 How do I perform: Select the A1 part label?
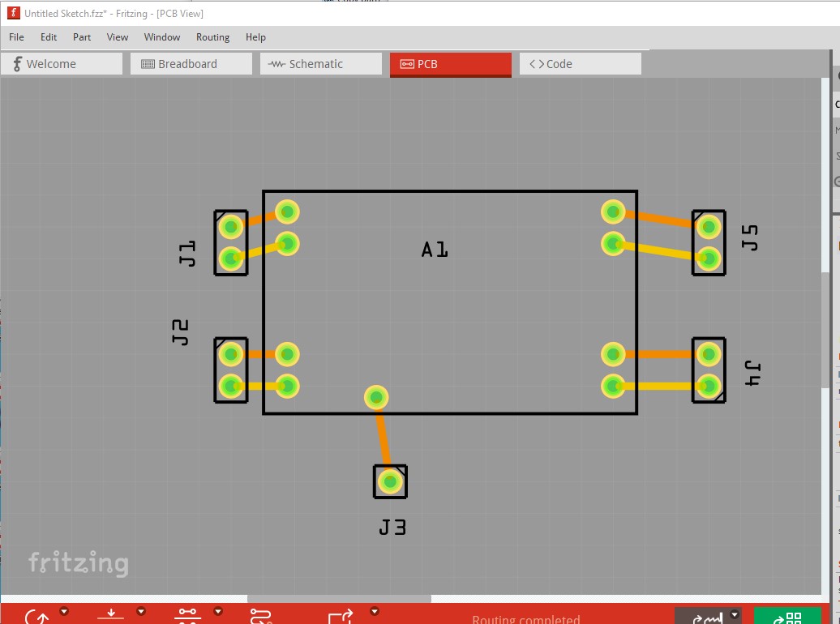pyautogui.click(x=435, y=250)
